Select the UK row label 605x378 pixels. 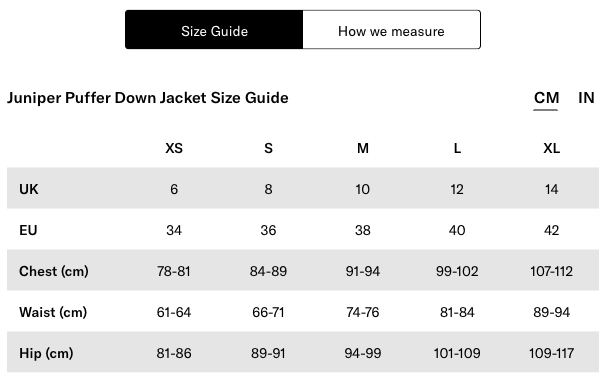(x=29, y=189)
